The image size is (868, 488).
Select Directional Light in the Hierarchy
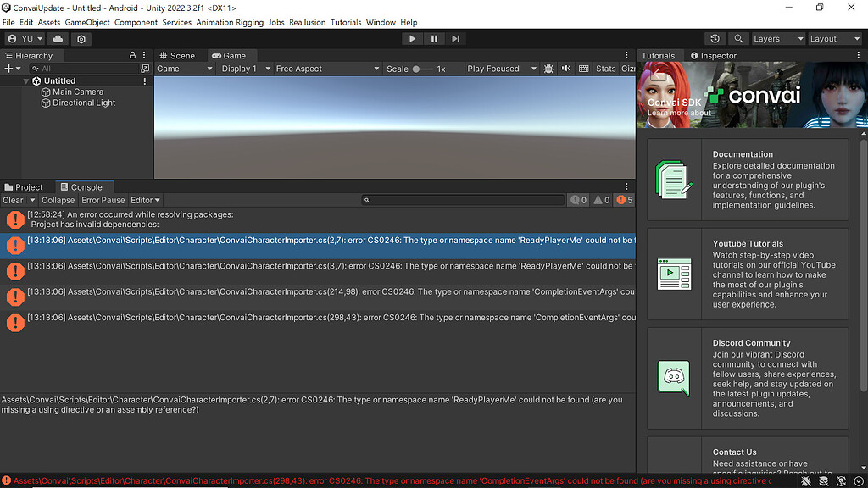[83, 103]
